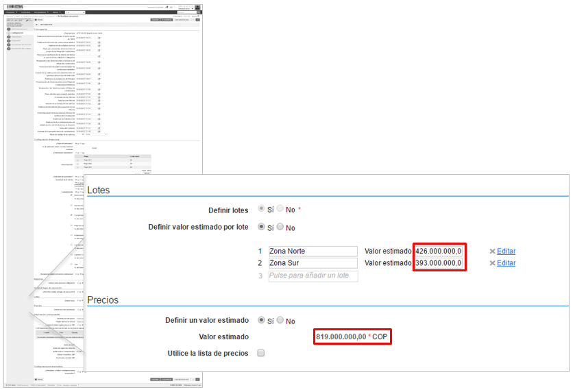The image size is (575, 392).
Task: Click Editar link for Zona Norte
Action: (x=506, y=252)
